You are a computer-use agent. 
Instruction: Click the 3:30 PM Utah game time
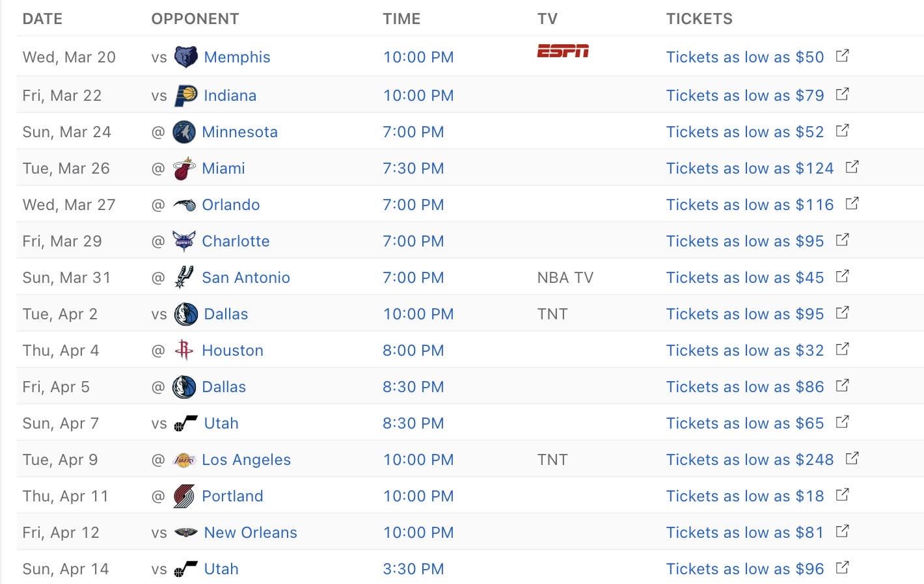click(x=413, y=569)
